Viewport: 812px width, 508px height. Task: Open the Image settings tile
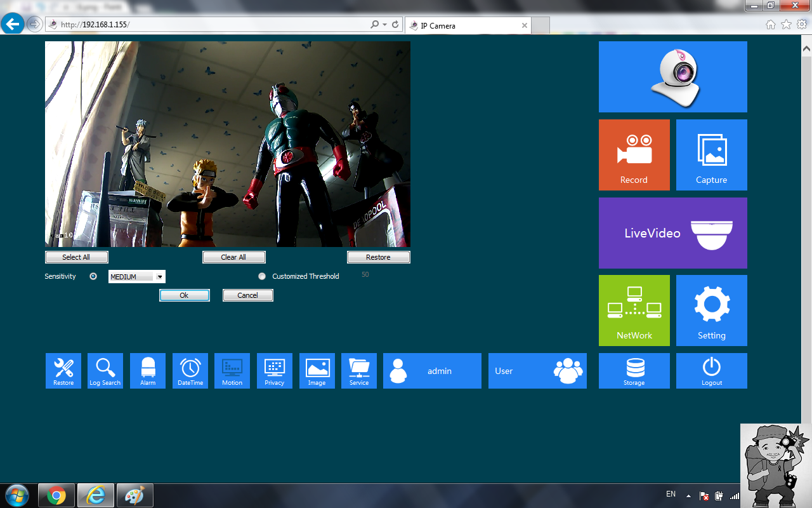(317, 371)
